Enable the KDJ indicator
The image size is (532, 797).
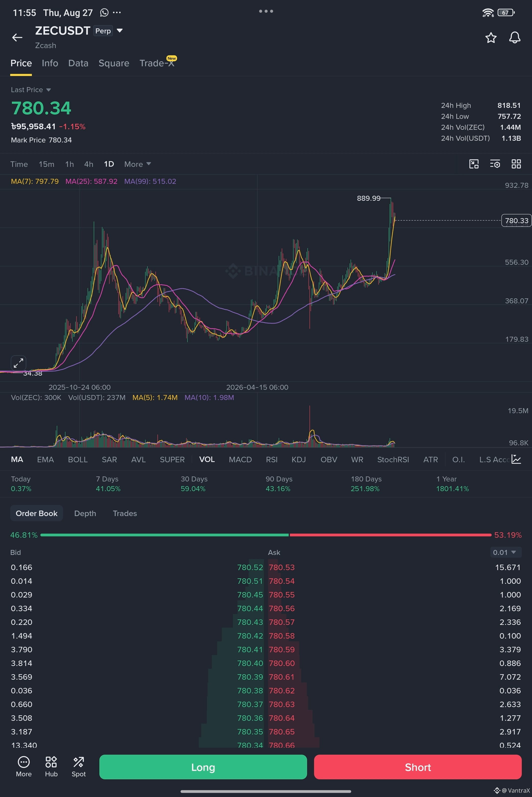coord(299,460)
